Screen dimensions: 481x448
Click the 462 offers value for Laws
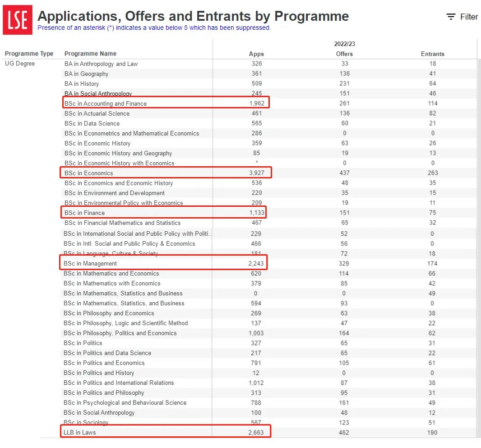(344, 432)
